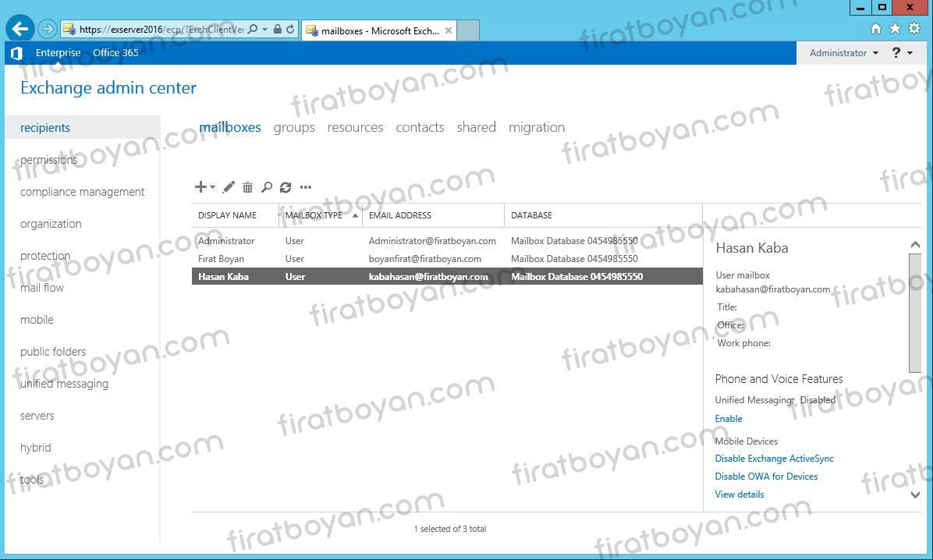Switch to the migration tab
Screen dimensions: 933x560
tap(537, 127)
